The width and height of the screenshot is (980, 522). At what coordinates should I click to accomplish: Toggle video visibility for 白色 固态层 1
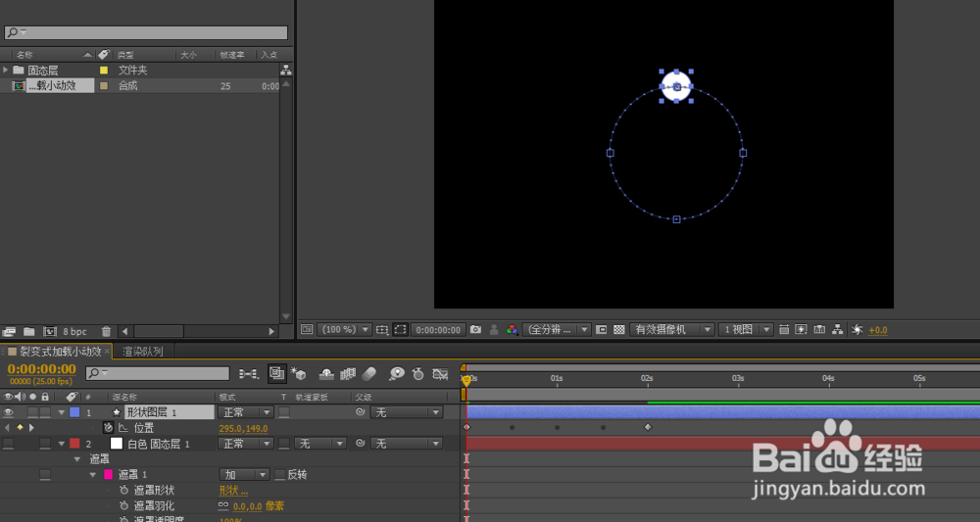8,444
